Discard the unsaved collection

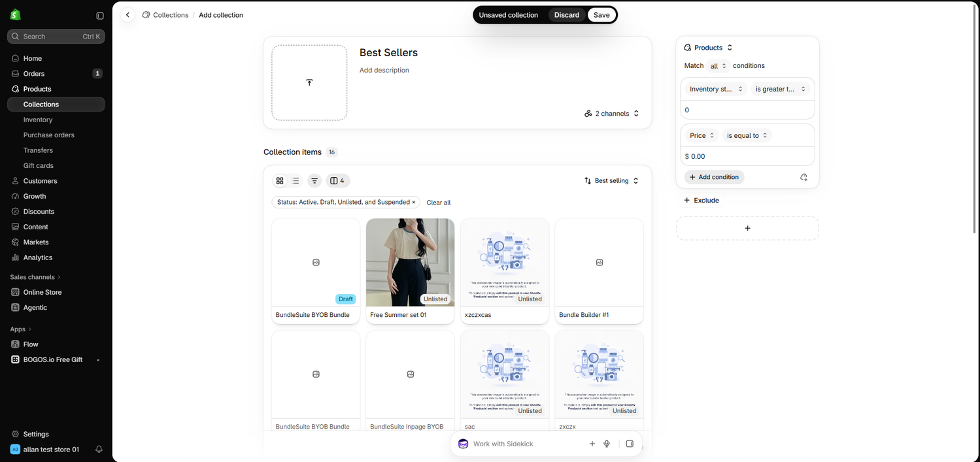pos(567,15)
